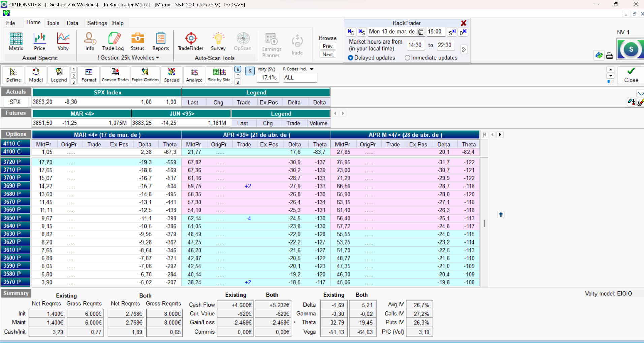Select legend preset 1
Screen dimensions: 644x343
[x=74, y=69]
